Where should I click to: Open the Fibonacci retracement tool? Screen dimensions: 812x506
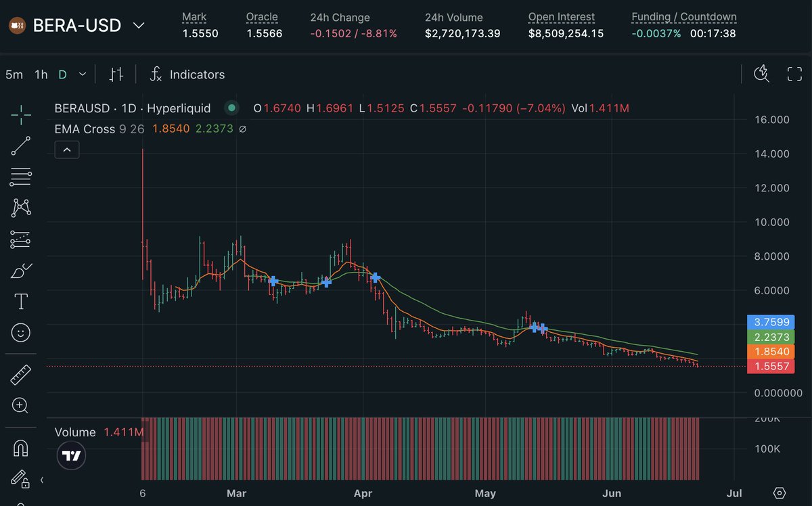click(21, 177)
